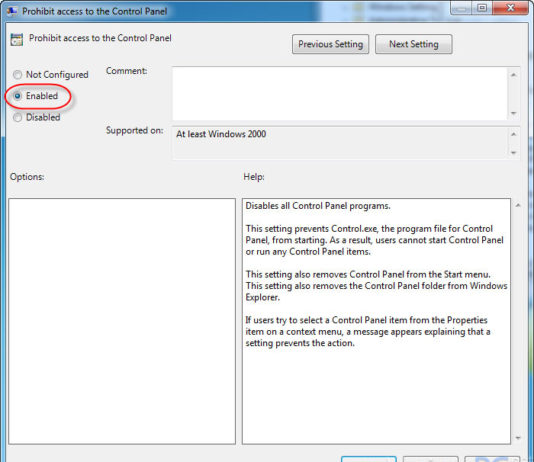Click Help pane scroll up arrow
Image resolution: width=534 pixels, height=462 pixels.
[x=518, y=205]
